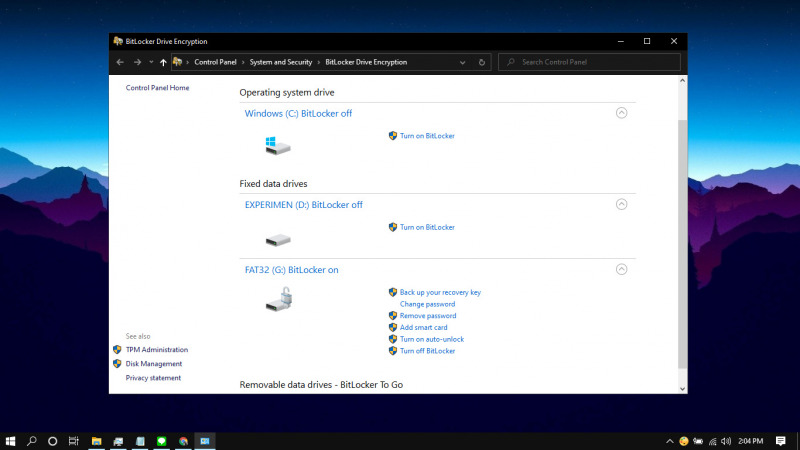
Task: Open the green LINE app in taskbar
Action: [x=161, y=441]
